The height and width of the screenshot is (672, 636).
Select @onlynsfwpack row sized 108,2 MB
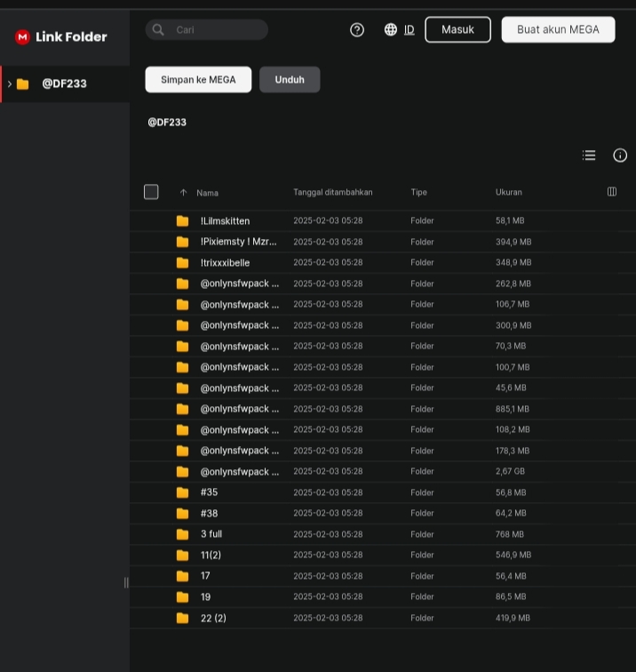click(383, 430)
